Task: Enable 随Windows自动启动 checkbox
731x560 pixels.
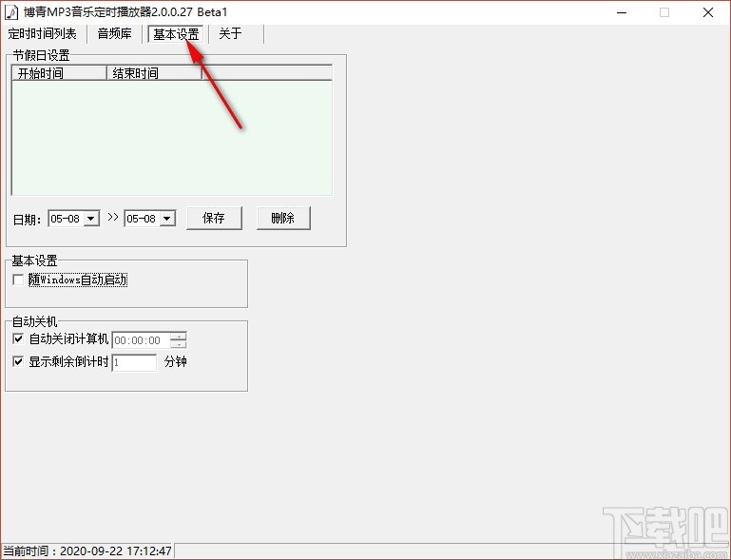Action: pyautogui.click(x=18, y=280)
